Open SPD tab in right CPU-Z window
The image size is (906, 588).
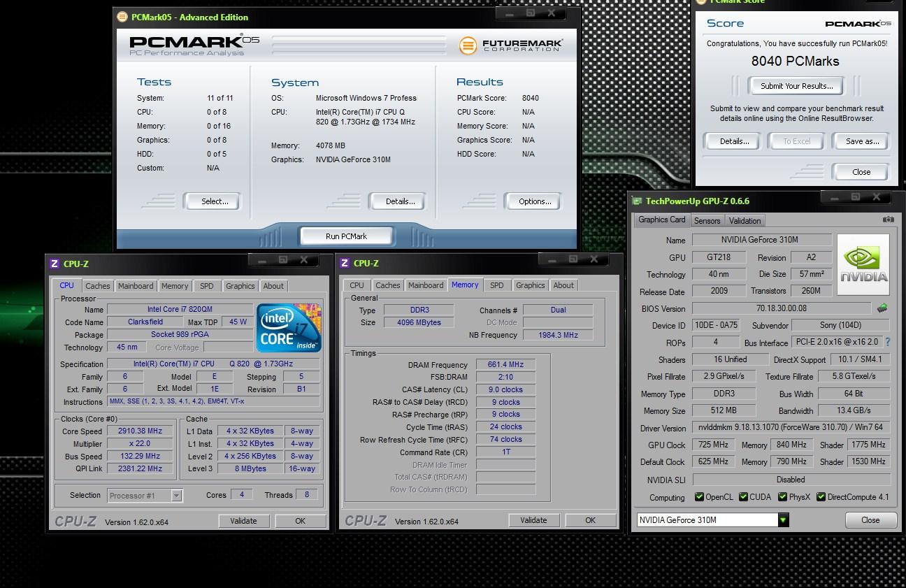tap(497, 285)
